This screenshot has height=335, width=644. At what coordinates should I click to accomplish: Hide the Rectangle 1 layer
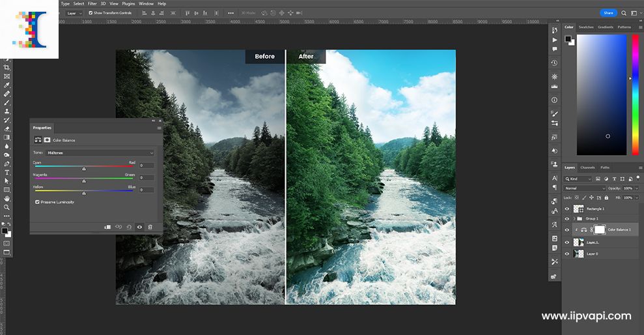tap(567, 209)
